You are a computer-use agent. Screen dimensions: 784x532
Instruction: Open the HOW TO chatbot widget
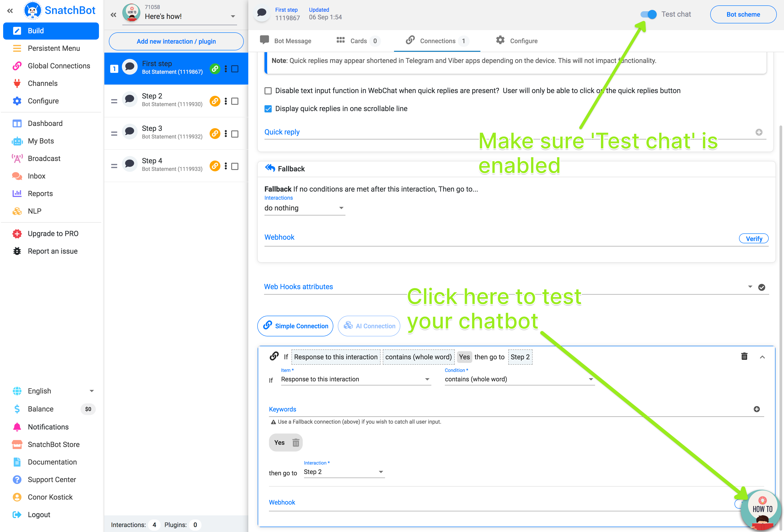762,509
